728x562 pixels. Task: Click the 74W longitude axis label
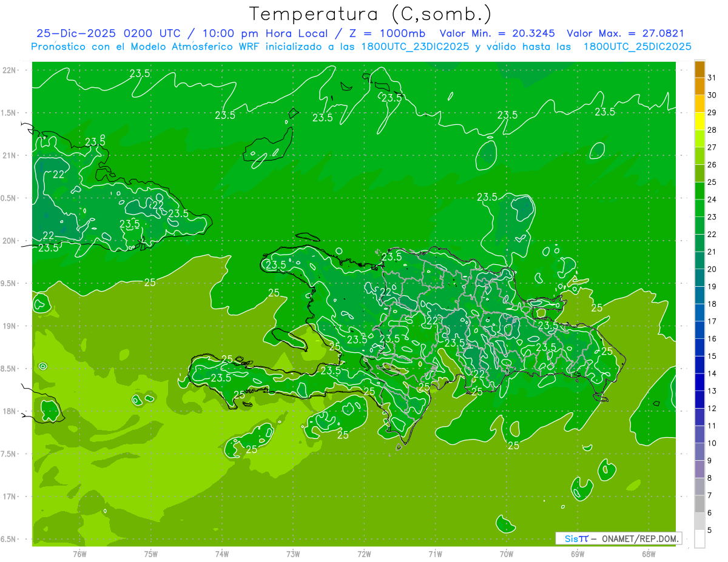pyautogui.click(x=222, y=554)
